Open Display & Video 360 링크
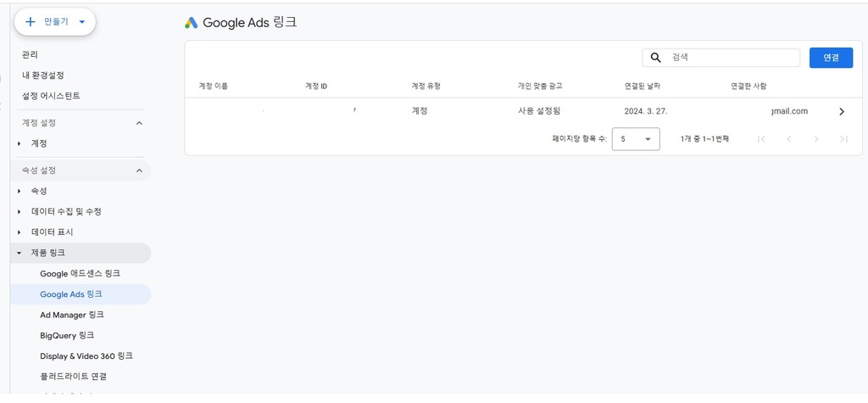 pos(86,355)
